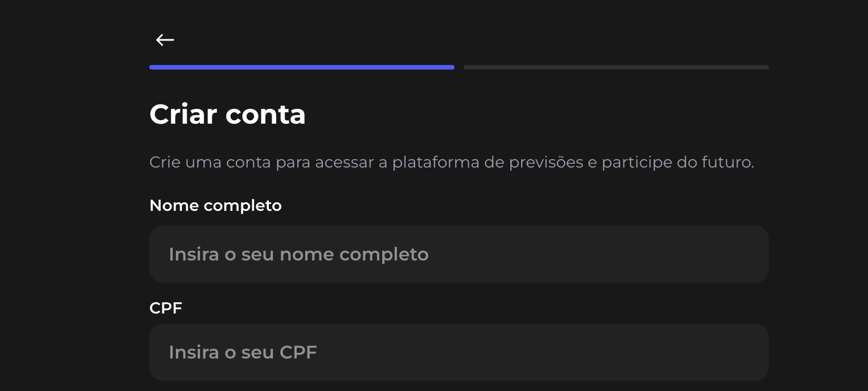Click the subtitle about plataforma de previsões
868x391 pixels.
[452, 162]
